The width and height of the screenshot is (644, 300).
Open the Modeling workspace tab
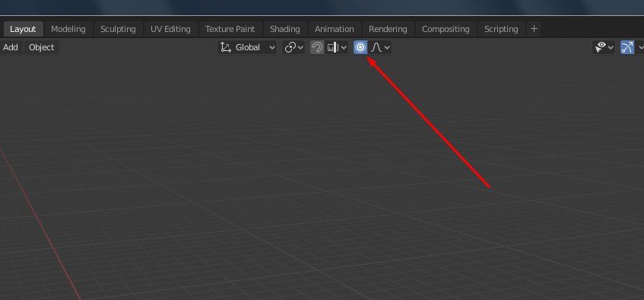68,29
